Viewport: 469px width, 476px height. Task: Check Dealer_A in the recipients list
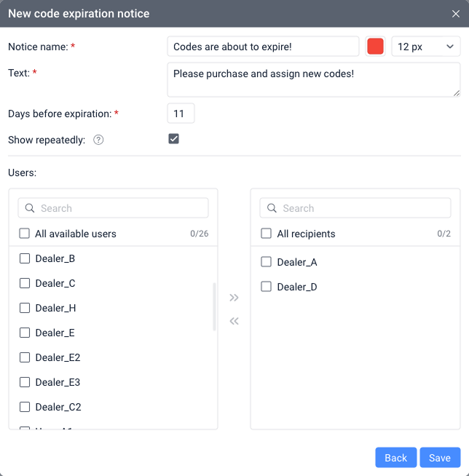[x=267, y=262]
